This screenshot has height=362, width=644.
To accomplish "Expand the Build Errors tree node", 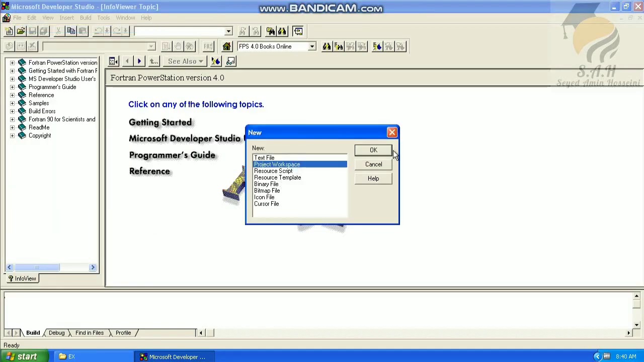I will pos(12,111).
